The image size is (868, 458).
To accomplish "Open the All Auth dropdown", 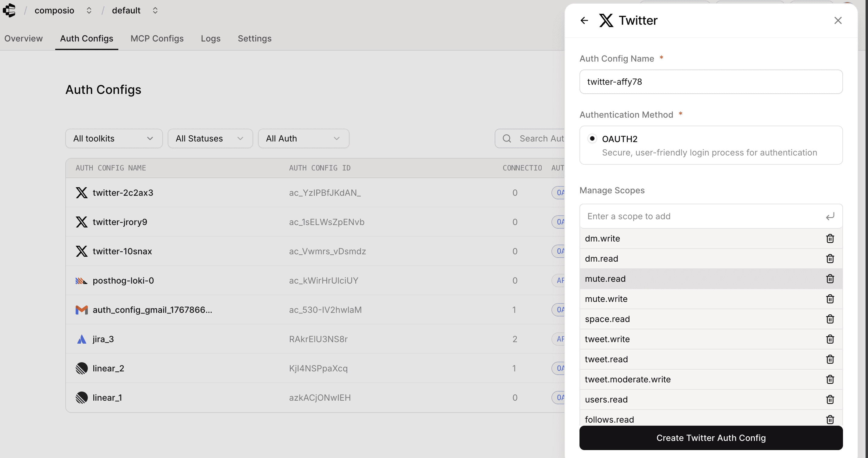I will click(303, 138).
